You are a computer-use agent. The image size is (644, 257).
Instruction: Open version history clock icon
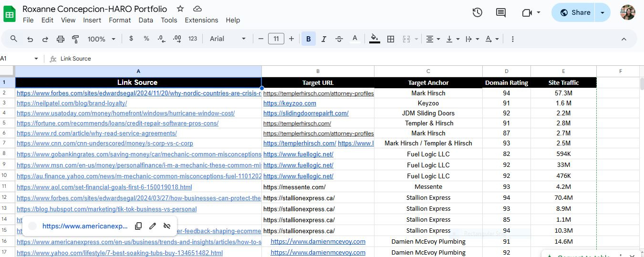(477, 13)
